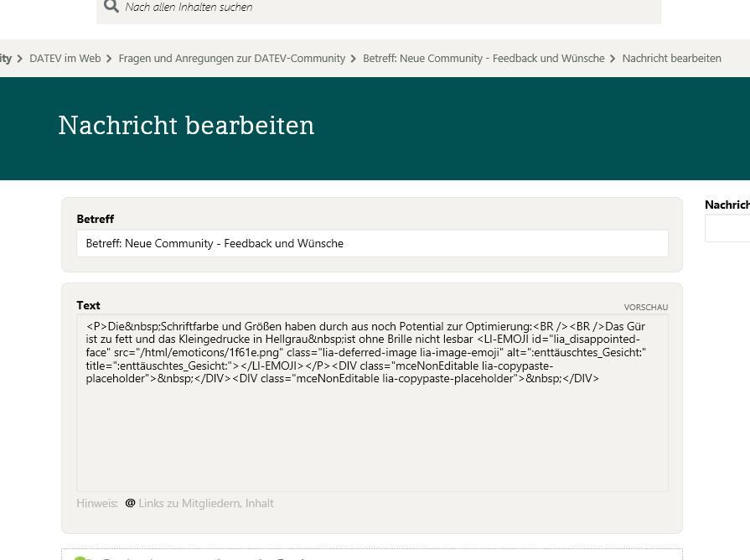
Task: Go to Fragen und Anregungen zur DATEV-Community
Action: 231,59
